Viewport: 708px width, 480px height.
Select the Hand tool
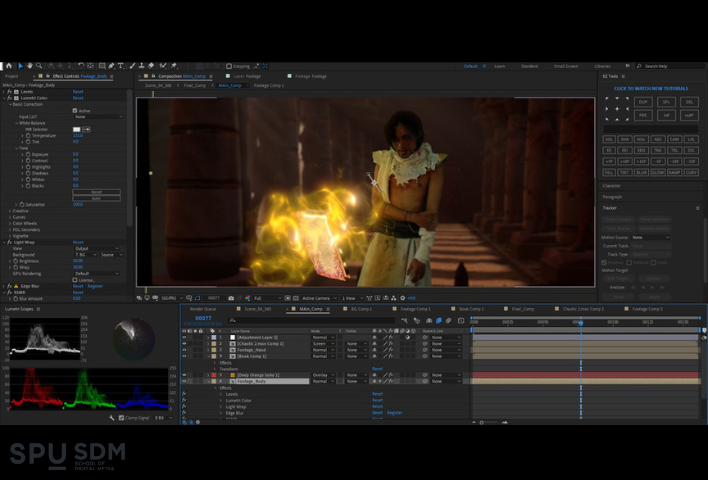(x=29, y=66)
